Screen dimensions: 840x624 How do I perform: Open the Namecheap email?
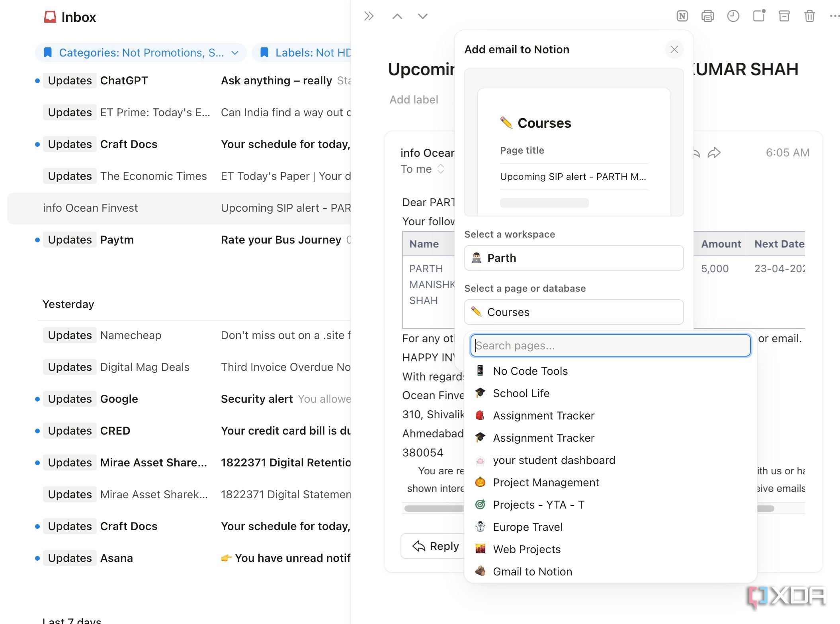(x=179, y=335)
